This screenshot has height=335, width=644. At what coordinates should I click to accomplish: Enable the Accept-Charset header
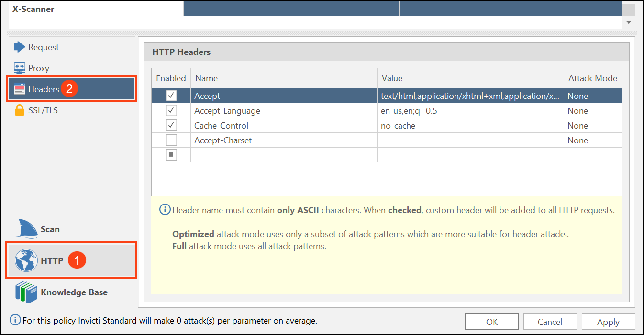171,140
